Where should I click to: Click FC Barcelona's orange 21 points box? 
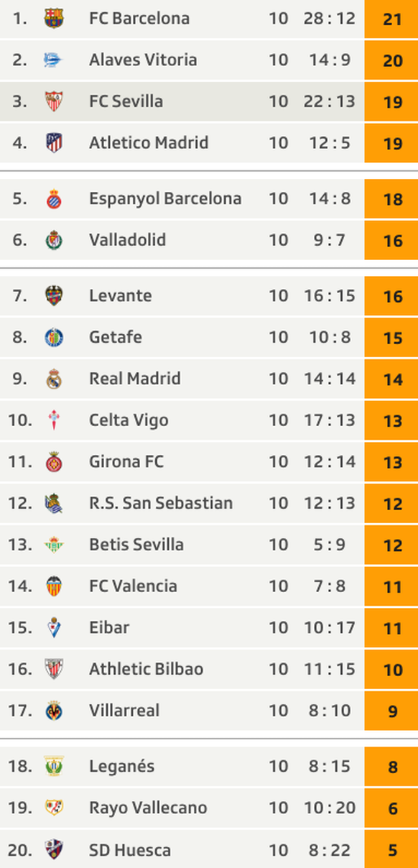click(x=391, y=19)
